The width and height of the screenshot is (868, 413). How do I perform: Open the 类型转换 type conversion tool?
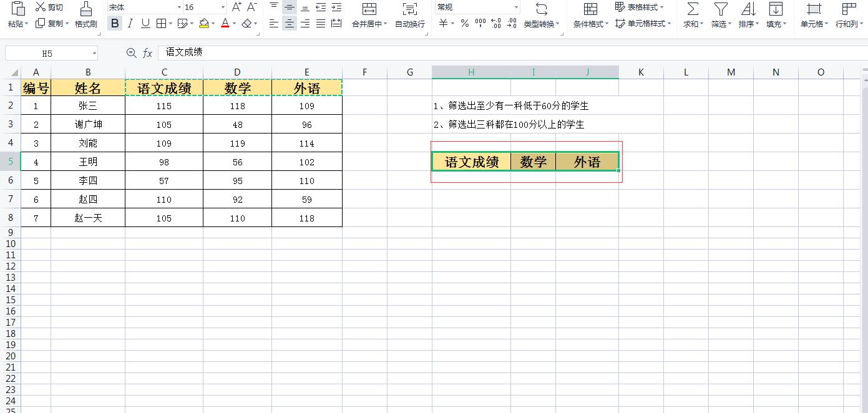point(541,16)
